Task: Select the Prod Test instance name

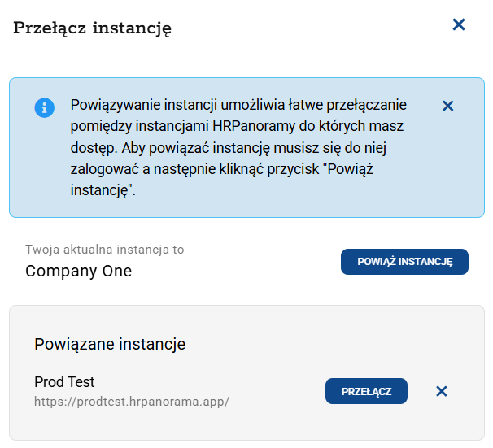Action: tap(65, 382)
